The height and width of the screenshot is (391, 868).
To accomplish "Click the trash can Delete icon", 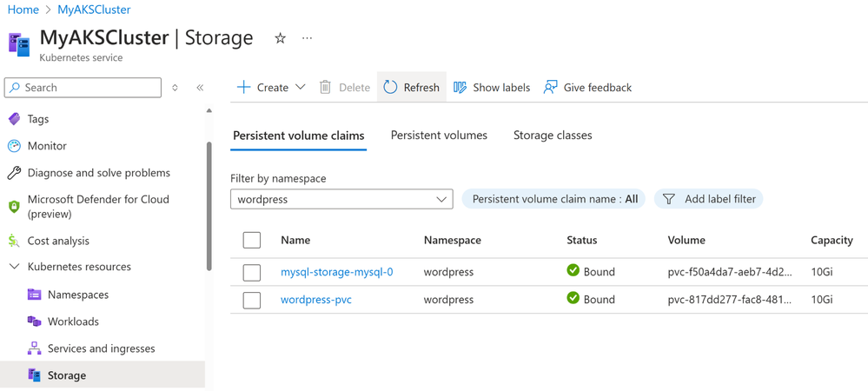I will point(326,88).
